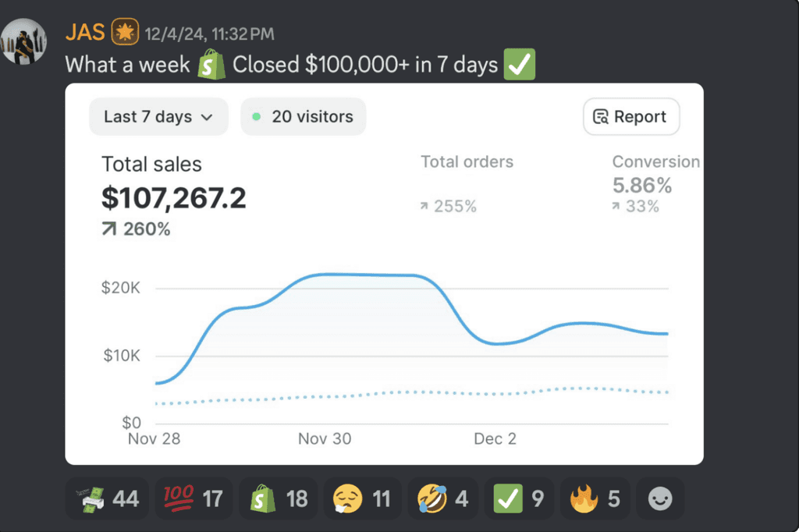Click the 5.86% conversion value
799x532 pixels.
coord(642,186)
